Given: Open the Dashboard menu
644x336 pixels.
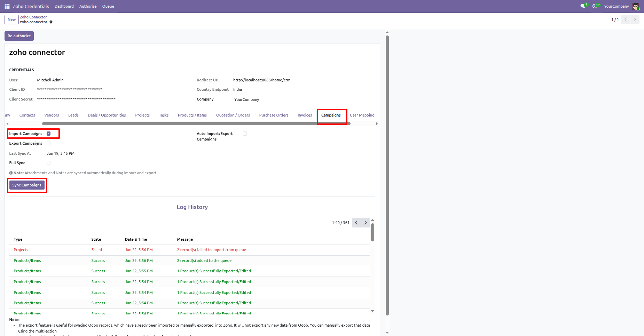Looking at the screenshot, I should [64, 6].
